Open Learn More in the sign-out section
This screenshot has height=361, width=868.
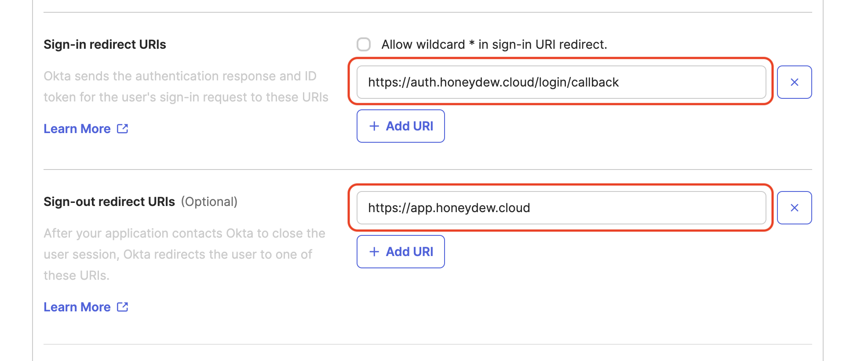coord(77,307)
